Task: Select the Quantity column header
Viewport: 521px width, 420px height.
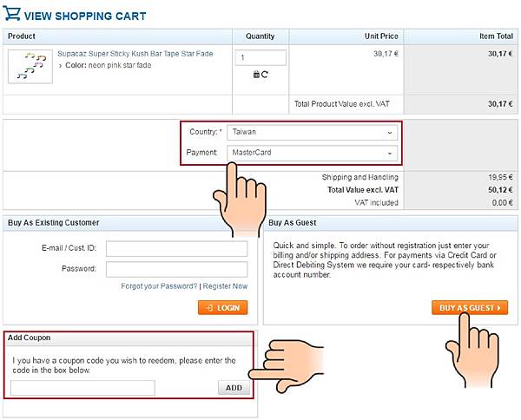Action: pos(260,36)
